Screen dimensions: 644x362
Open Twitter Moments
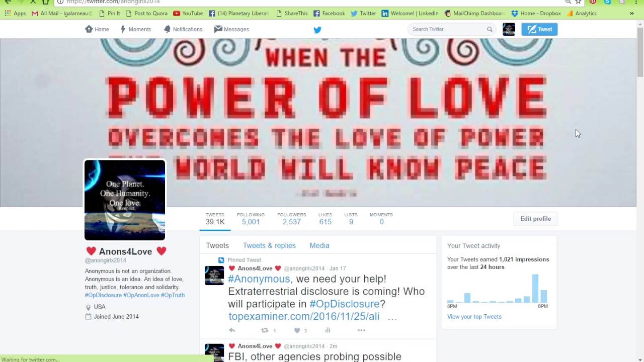click(x=135, y=29)
